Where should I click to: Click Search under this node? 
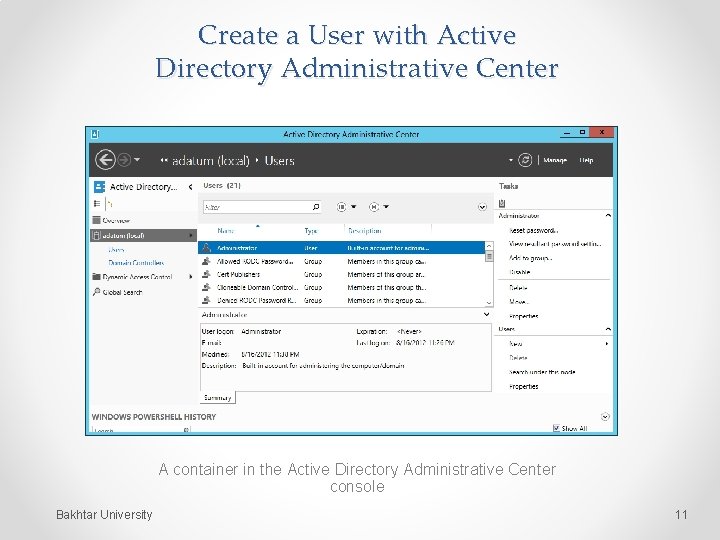click(542, 372)
